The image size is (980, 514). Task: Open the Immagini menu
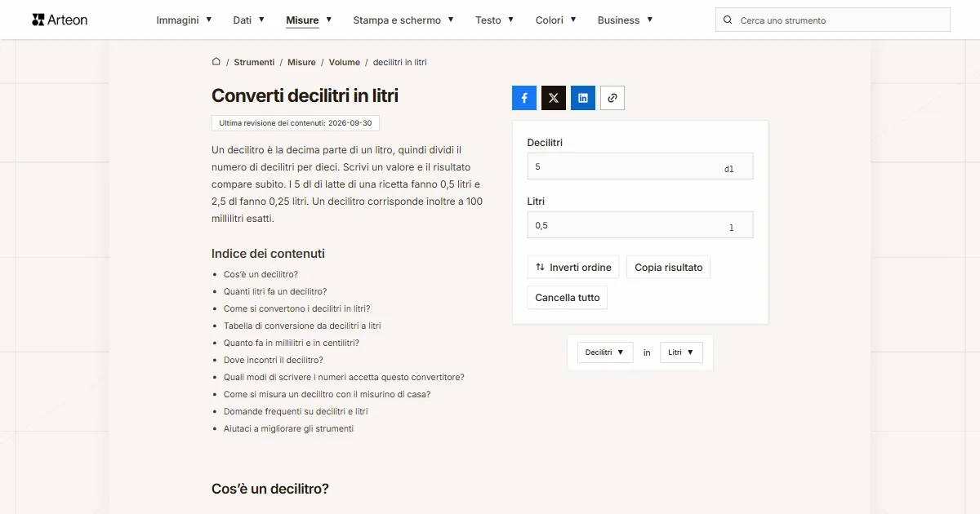(x=185, y=20)
